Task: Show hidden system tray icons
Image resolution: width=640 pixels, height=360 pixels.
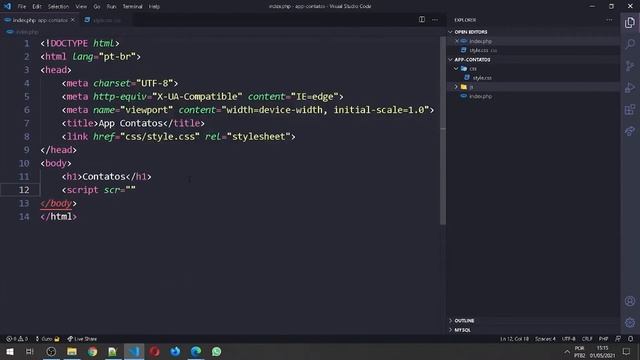Action: click(567, 351)
